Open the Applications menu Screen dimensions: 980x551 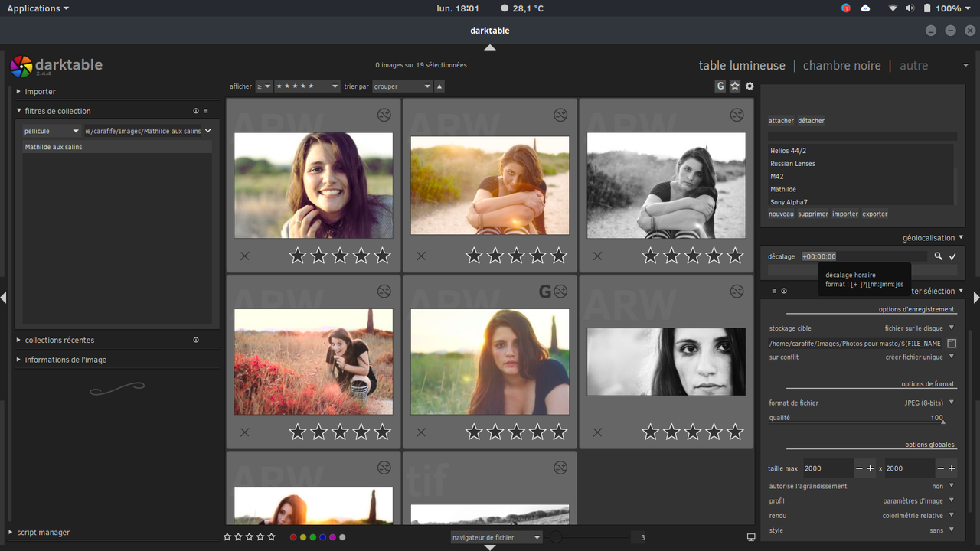pyautogui.click(x=38, y=8)
